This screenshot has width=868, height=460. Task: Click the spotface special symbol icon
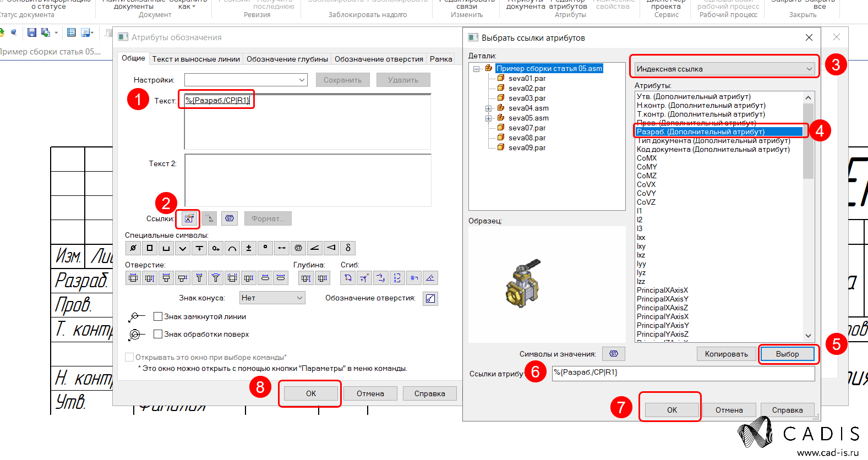coord(216,248)
